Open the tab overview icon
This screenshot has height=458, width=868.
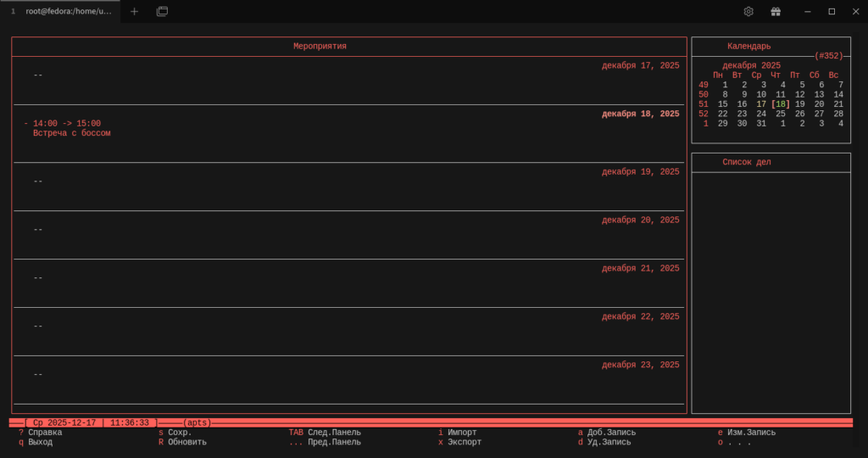(162, 11)
